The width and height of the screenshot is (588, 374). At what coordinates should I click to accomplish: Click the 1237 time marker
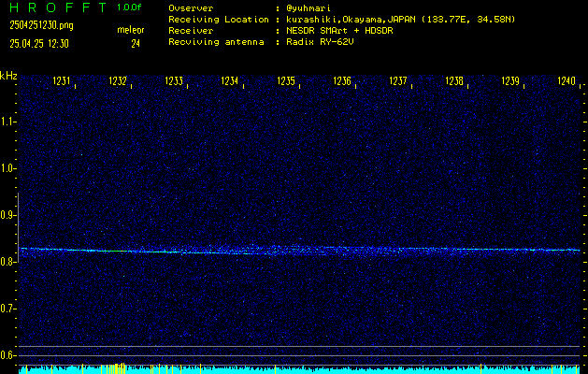point(398,80)
